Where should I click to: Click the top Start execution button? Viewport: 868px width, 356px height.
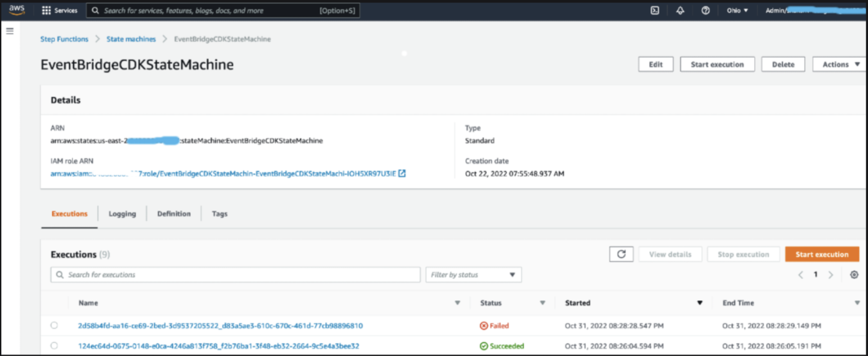717,64
